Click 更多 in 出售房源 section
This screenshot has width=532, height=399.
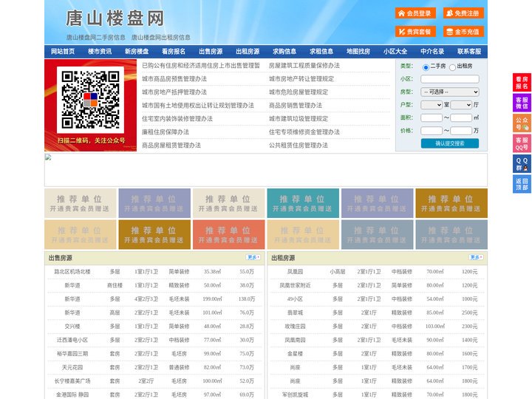[x=253, y=257]
